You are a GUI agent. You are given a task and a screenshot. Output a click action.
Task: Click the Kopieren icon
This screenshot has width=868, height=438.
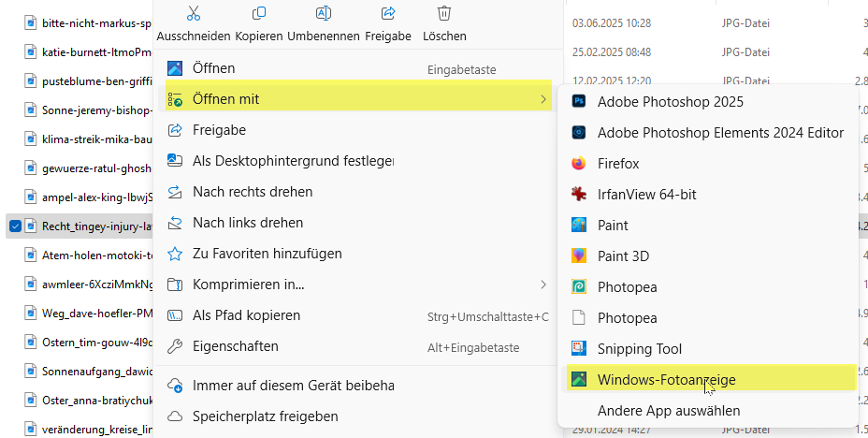click(x=259, y=14)
